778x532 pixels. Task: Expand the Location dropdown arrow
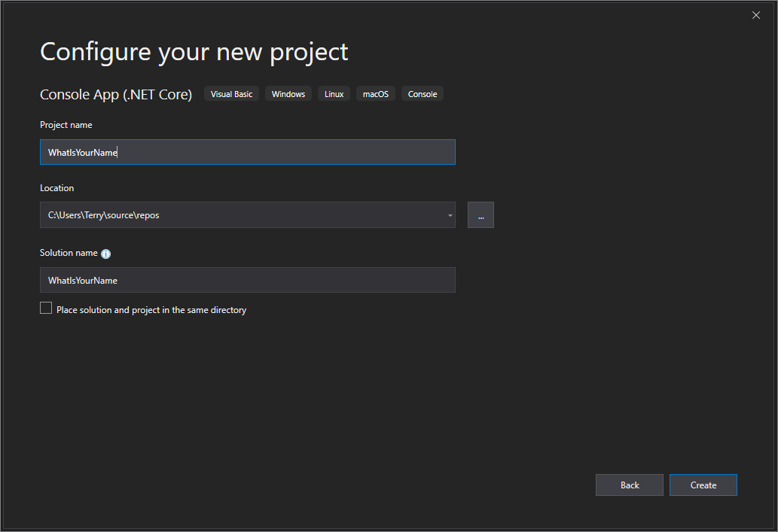[x=450, y=215]
